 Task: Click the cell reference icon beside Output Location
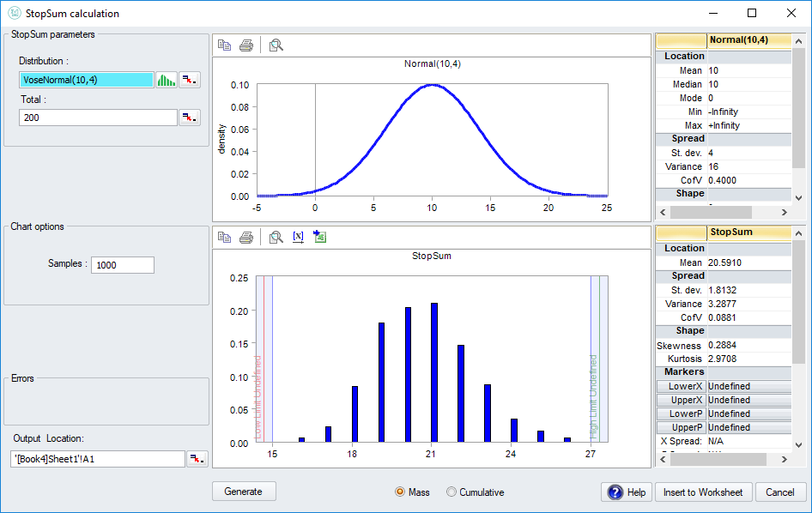197,458
